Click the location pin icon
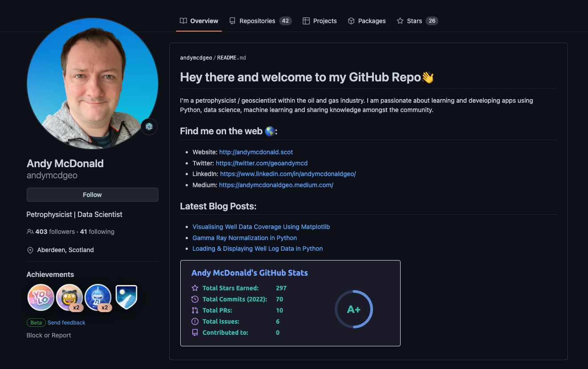Screen dimensions: 588x369 pos(30,250)
